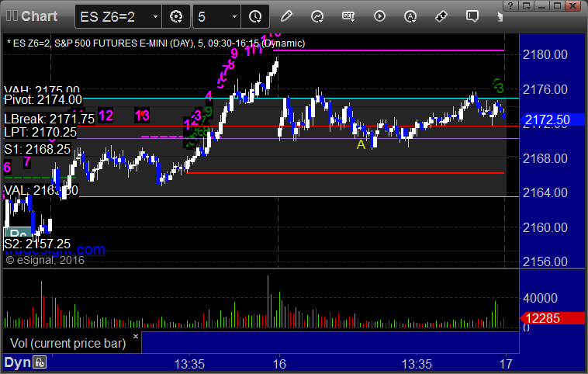Viewport: 588px width, 374px height.
Task: Click the bar replay play icon
Action: click(x=379, y=16)
